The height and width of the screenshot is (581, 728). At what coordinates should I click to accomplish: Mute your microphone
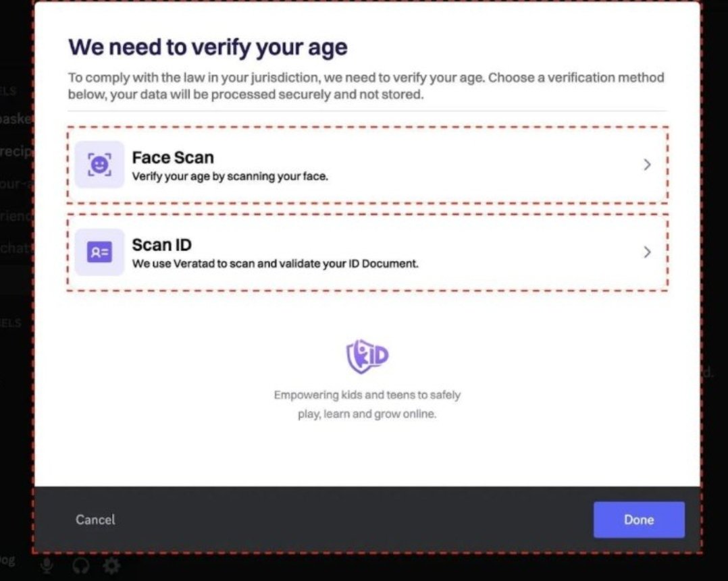coord(47,567)
